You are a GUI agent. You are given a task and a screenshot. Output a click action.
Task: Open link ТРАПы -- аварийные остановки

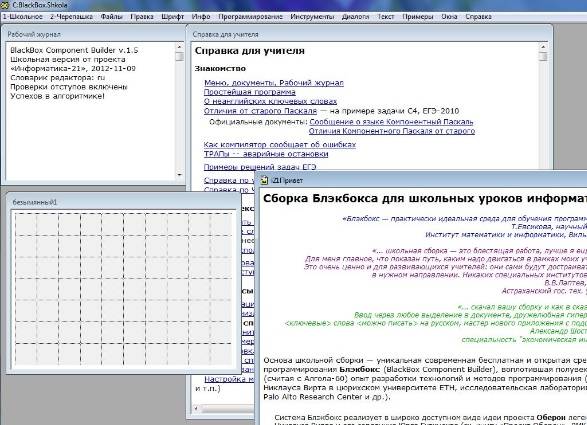point(266,154)
